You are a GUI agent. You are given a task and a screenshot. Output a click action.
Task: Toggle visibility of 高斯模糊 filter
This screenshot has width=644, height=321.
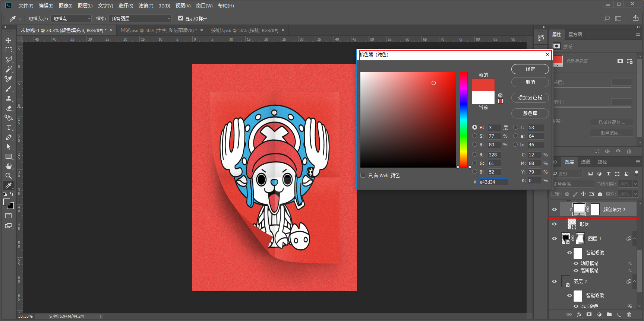[576, 270]
